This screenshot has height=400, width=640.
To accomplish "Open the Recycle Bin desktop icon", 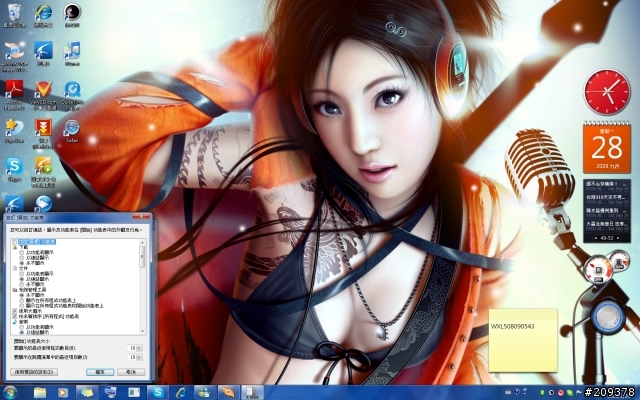I will [14, 15].
